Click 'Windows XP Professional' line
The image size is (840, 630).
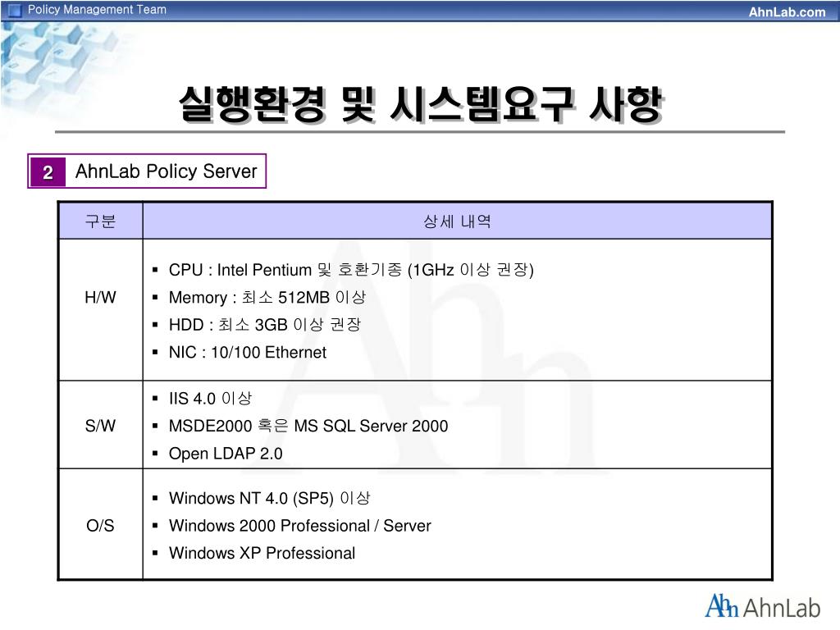262,554
